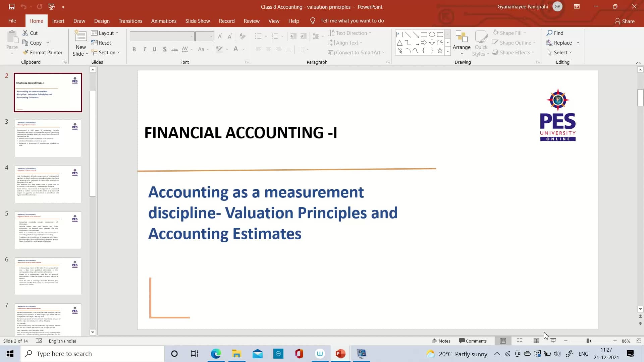Toggle the Notes pane
The image size is (644, 362).
441,341
